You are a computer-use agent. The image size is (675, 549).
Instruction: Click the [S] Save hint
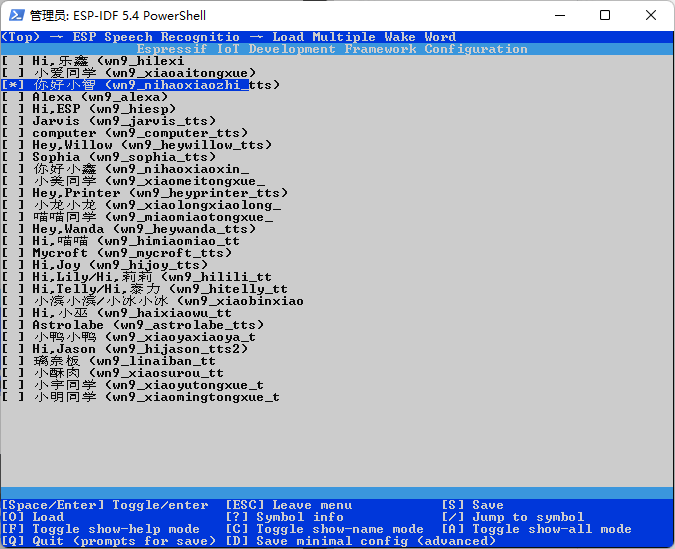(x=473, y=505)
